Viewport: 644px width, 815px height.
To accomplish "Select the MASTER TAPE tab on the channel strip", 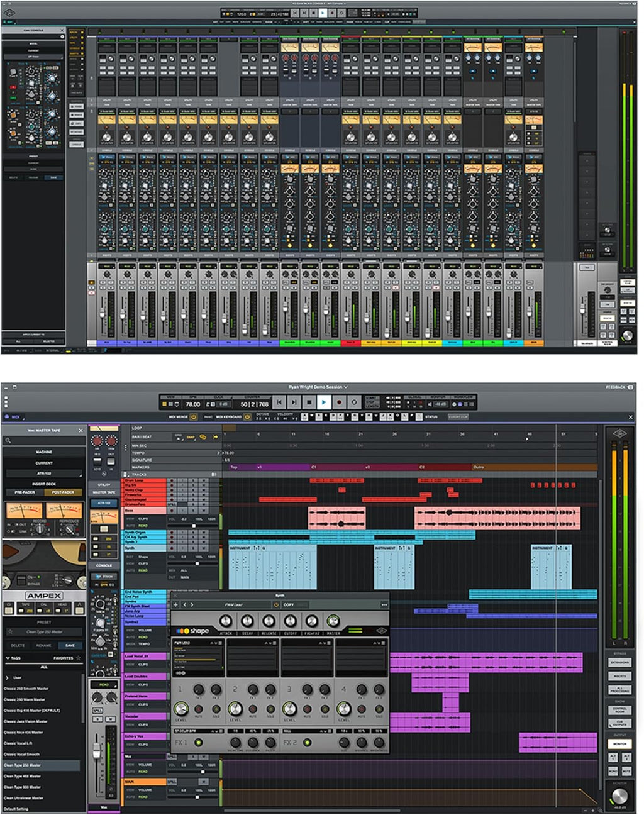I will pyautogui.click(x=103, y=491).
